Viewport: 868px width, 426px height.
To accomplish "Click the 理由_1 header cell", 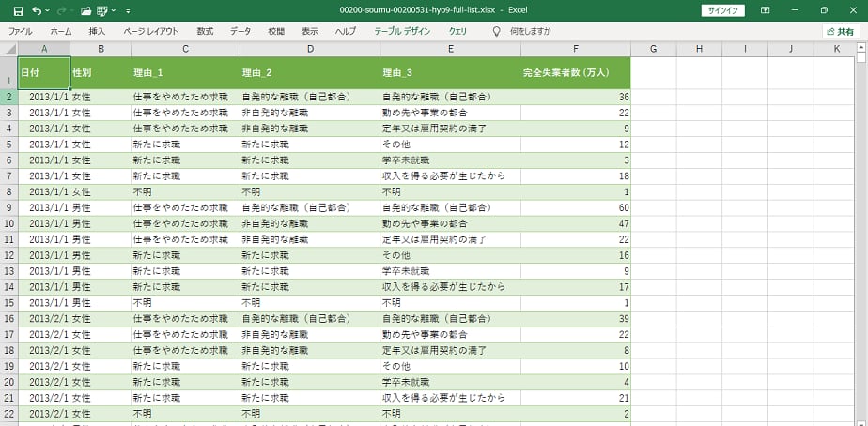I will coord(185,72).
